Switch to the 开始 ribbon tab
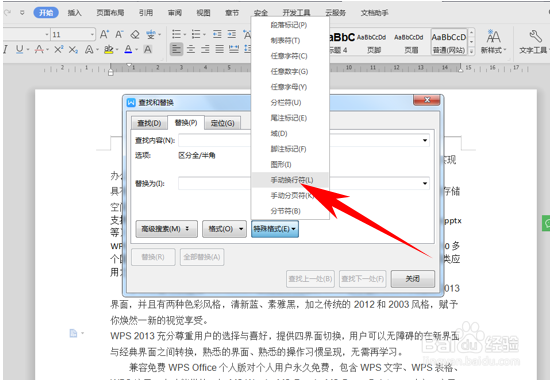The image size is (550, 380). 46,13
